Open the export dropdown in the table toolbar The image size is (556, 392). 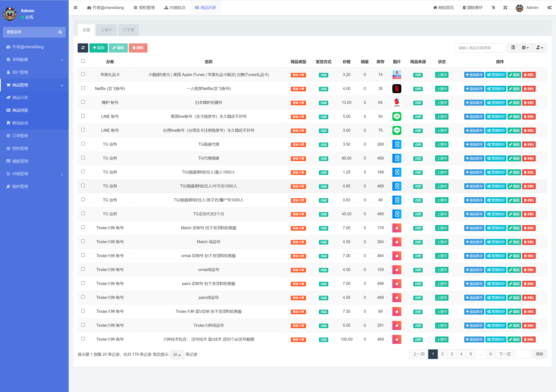coord(539,48)
